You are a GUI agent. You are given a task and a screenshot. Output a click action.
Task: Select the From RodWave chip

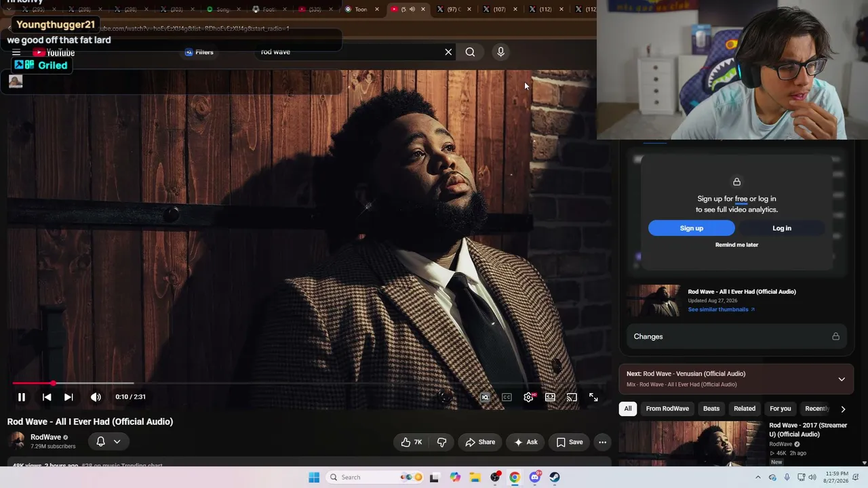[x=667, y=409]
